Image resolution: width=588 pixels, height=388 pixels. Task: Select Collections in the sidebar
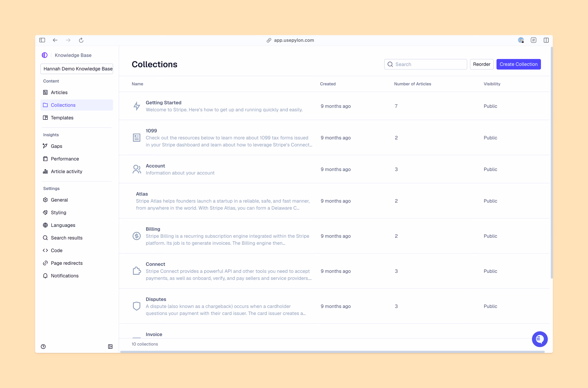(x=77, y=105)
